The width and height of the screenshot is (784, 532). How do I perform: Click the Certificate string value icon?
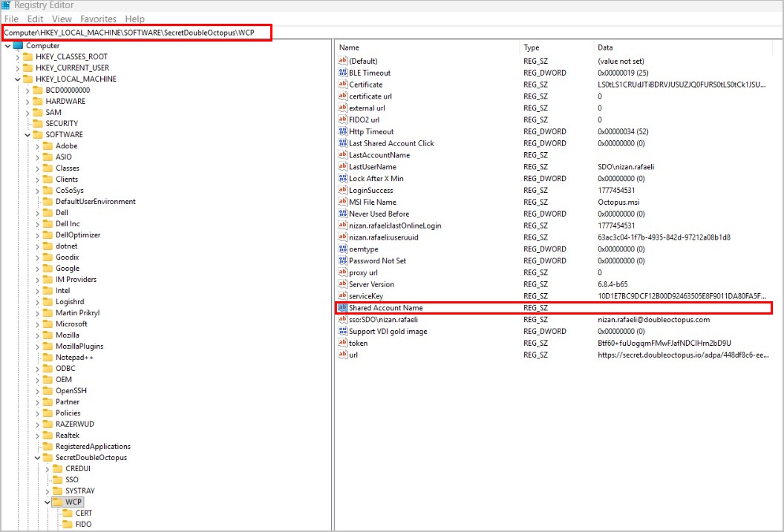tap(342, 84)
